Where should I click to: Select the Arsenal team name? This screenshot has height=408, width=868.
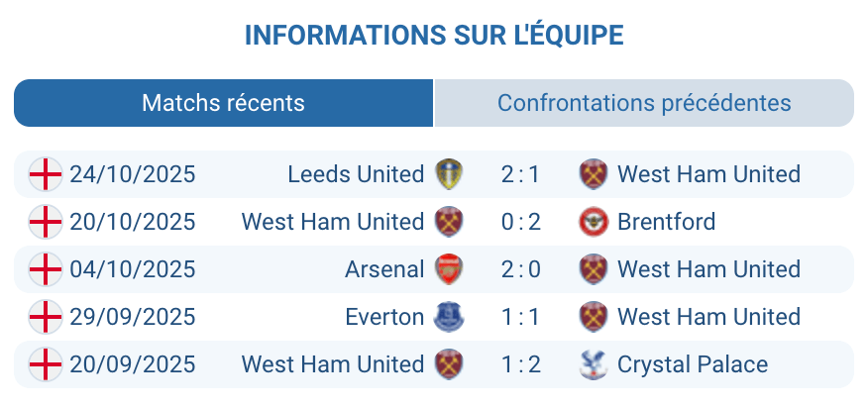[384, 269]
